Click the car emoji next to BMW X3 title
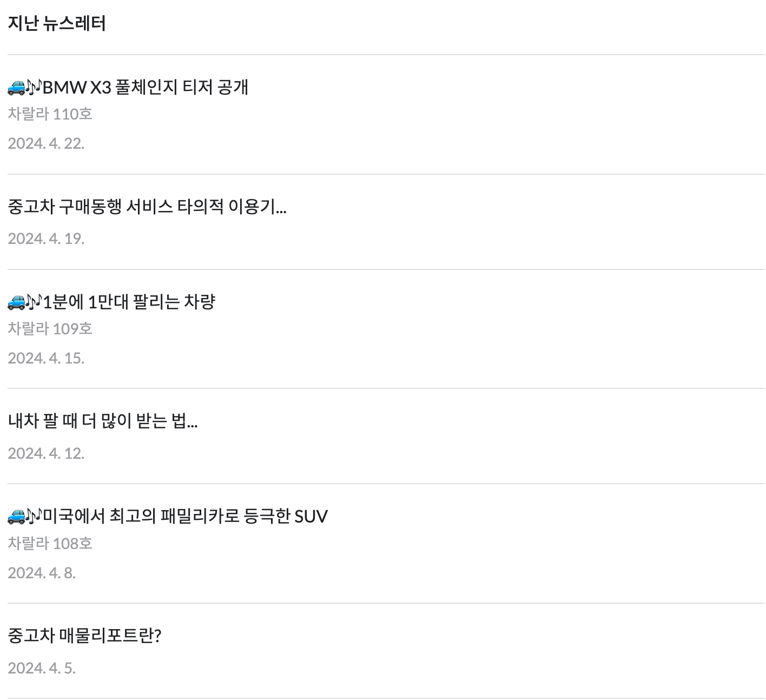This screenshot has width=766, height=700. click(18, 87)
